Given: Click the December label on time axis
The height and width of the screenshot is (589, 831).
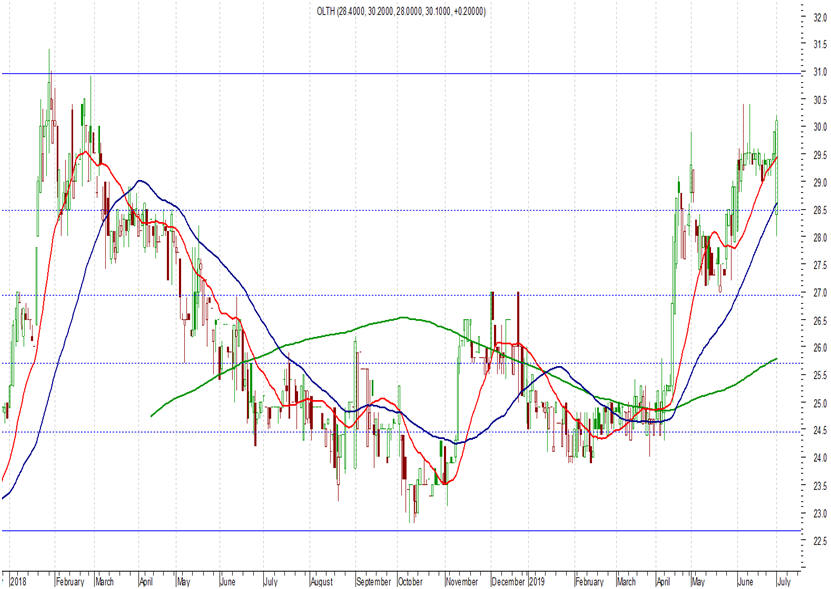Looking at the screenshot, I should (508, 582).
